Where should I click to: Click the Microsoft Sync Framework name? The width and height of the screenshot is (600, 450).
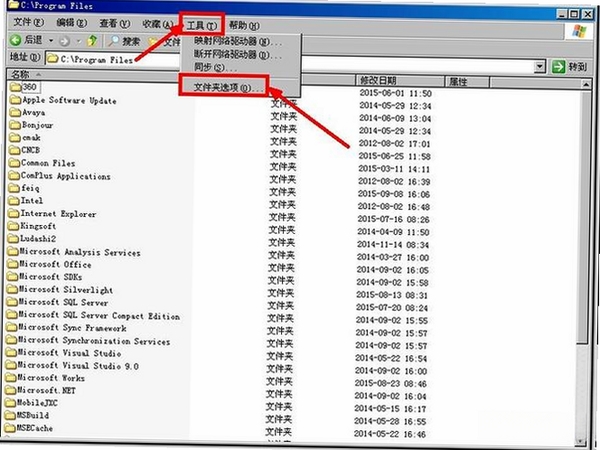pos(72,328)
